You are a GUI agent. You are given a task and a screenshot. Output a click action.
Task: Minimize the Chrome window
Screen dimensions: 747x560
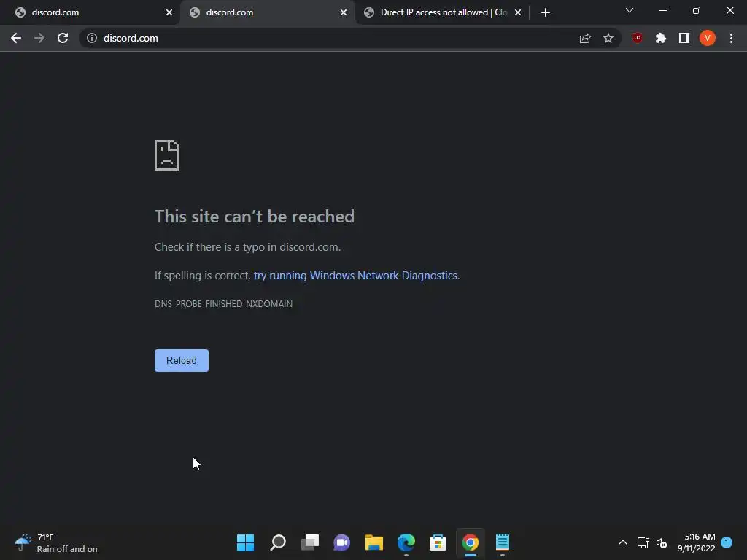pos(662,10)
